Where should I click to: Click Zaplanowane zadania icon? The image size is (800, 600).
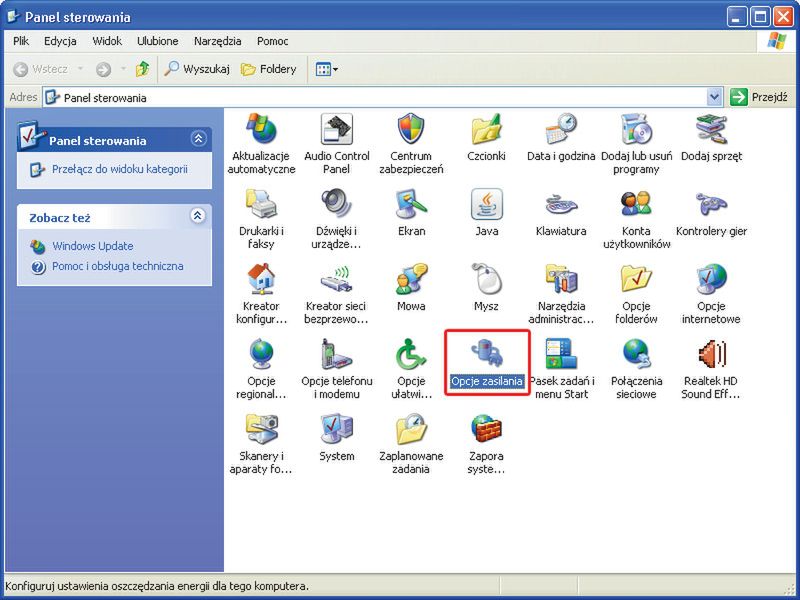pyautogui.click(x=411, y=429)
